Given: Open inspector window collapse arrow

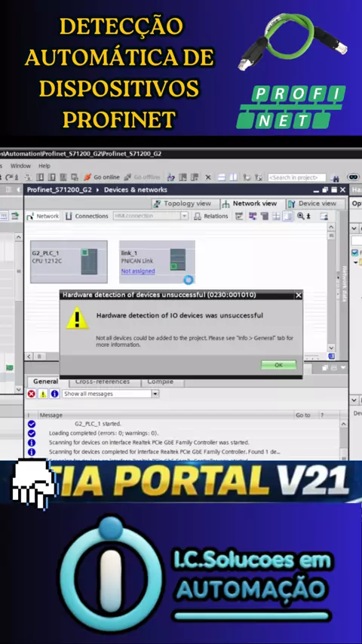Looking at the screenshot, I should (x=343, y=368).
